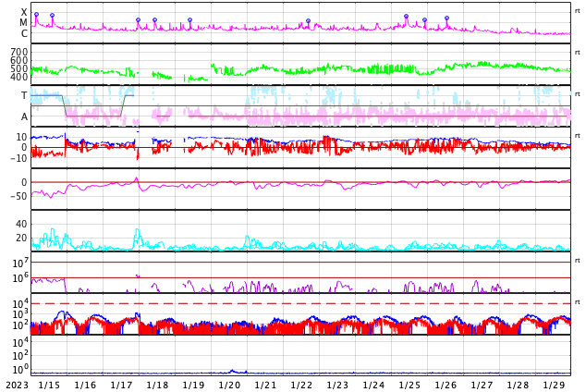Select the 1/18 date label
This screenshot has width=586, height=392.
coord(157,385)
